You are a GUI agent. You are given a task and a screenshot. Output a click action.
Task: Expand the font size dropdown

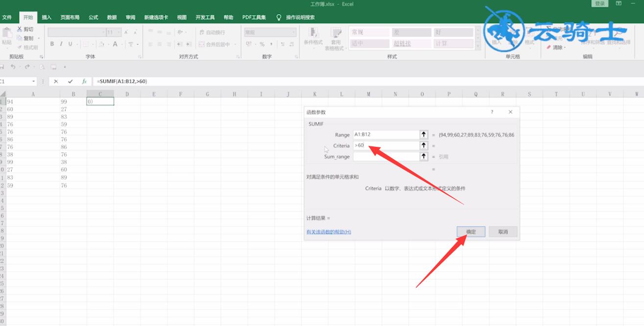coord(118,32)
